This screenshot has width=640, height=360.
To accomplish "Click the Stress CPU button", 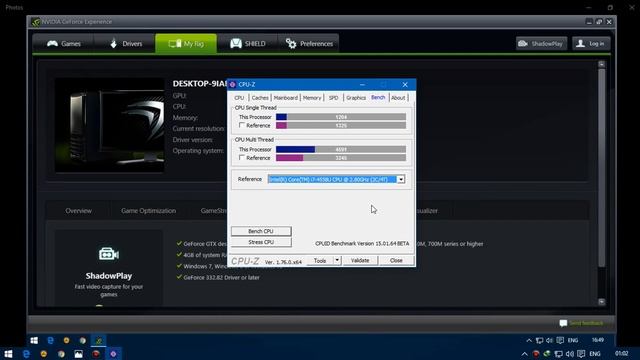I will click(261, 242).
